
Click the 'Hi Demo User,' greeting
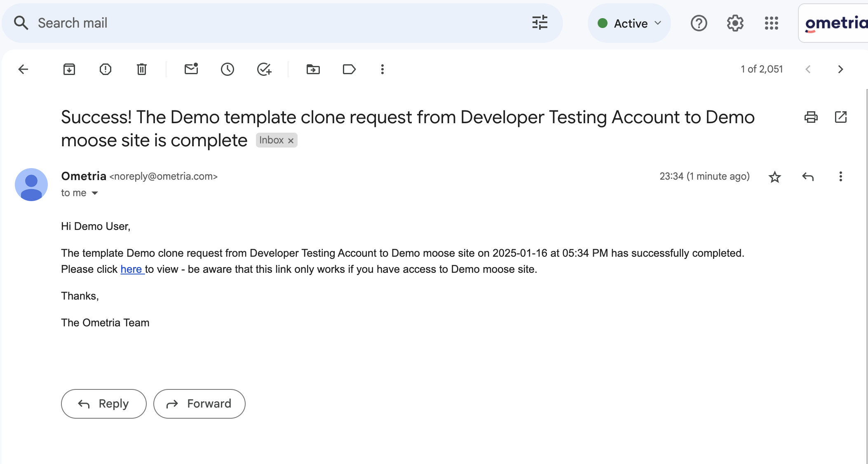pyautogui.click(x=96, y=226)
